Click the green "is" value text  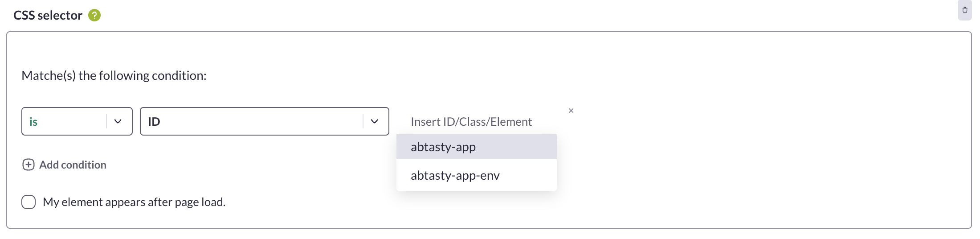tap(33, 122)
